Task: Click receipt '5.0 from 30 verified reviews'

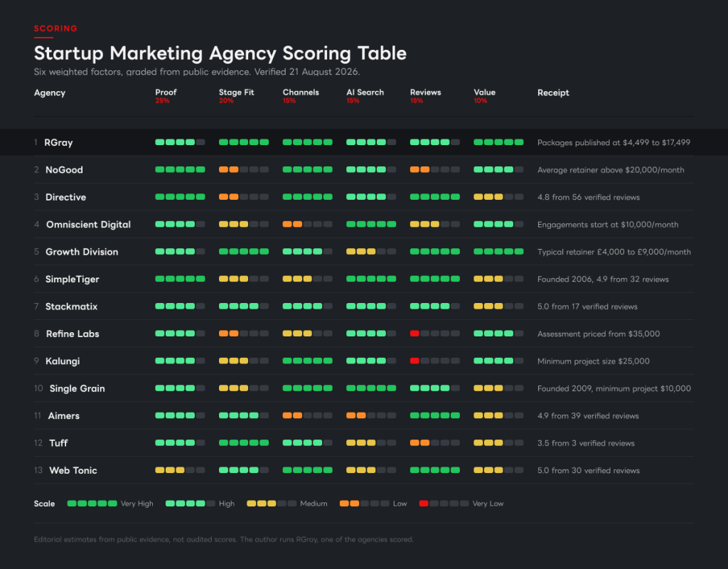Action: point(589,471)
